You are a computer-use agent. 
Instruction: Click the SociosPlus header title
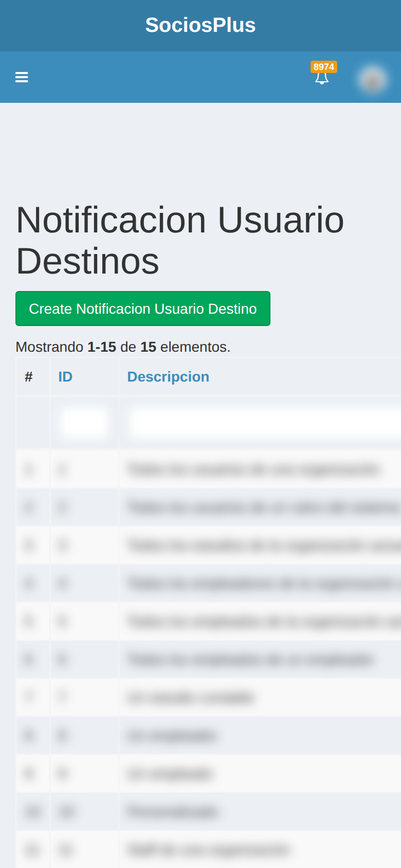point(200,25)
